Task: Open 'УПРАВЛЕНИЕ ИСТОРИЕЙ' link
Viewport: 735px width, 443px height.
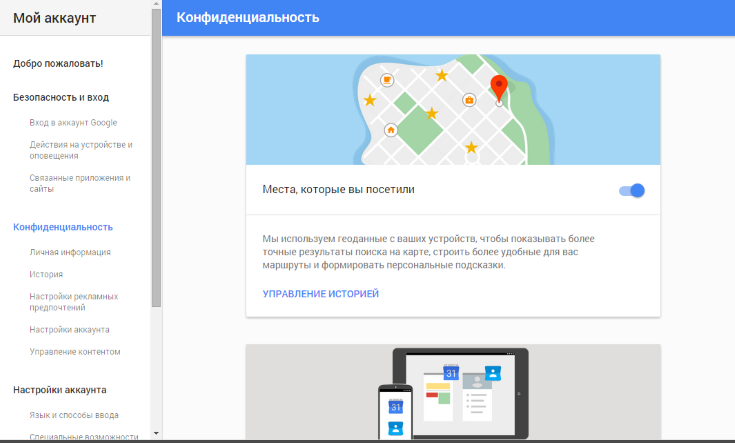Action: (320, 294)
